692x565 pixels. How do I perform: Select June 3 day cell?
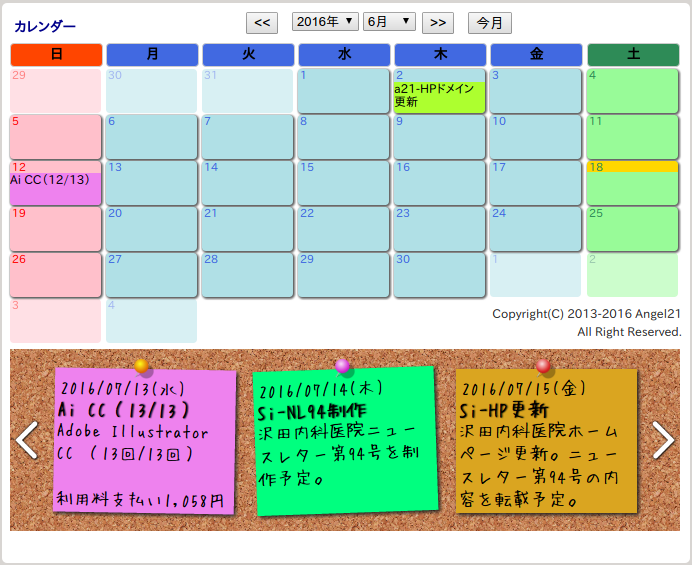(x=535, y=90)
